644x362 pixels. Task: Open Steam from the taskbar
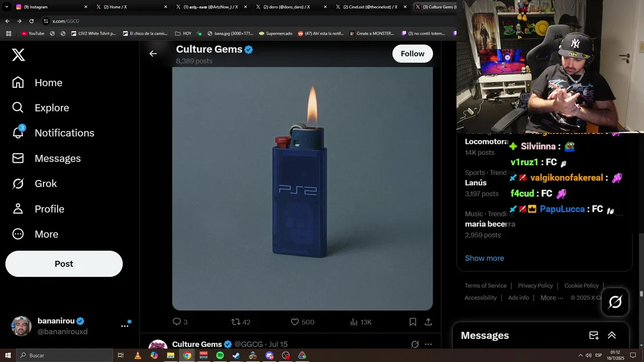tap(236, 355)
